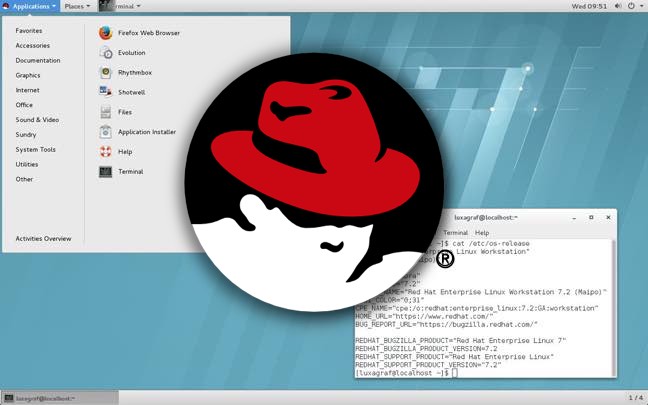Viewport: 648px width, 405px height.
Task: Click Activities Overview link
Action: (43, 239)
